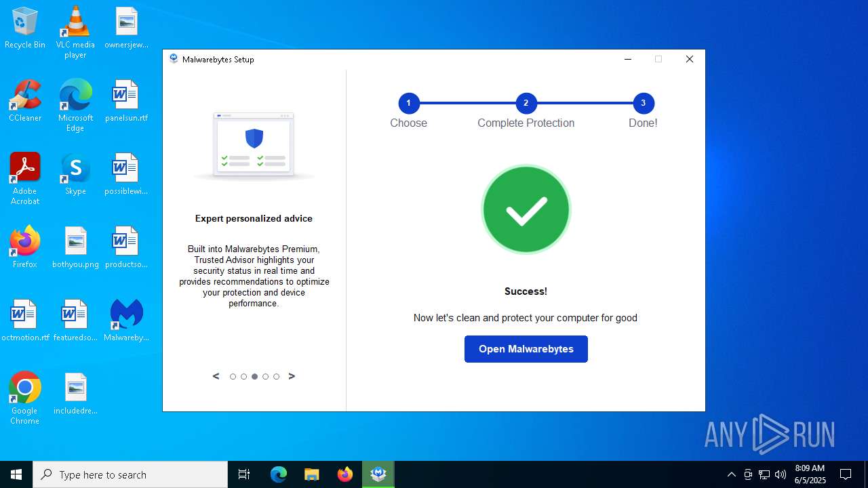This screenshot has height=488, width=868.
Task: Open the volume control tray icon
Action: 781,474
